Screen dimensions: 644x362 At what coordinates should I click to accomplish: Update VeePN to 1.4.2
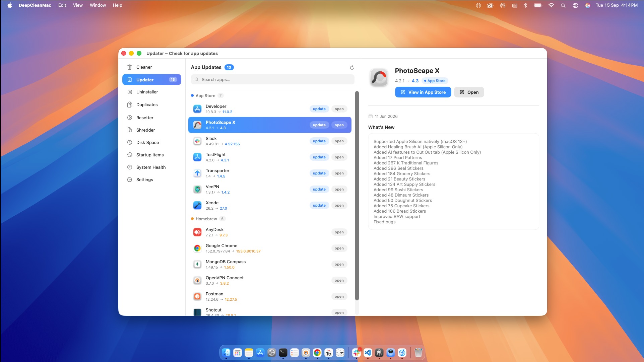pos(319,189)
